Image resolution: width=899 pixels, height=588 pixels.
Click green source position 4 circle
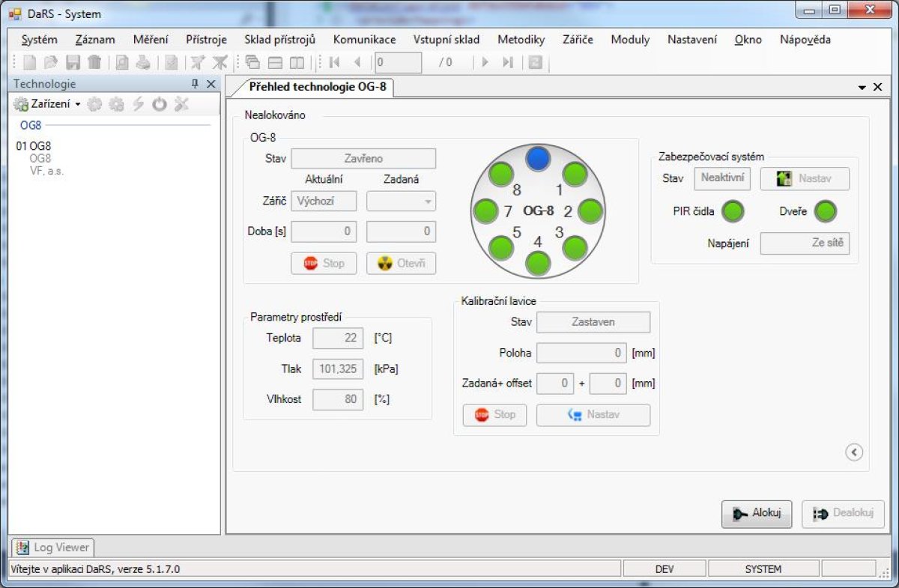coord(537,263)
